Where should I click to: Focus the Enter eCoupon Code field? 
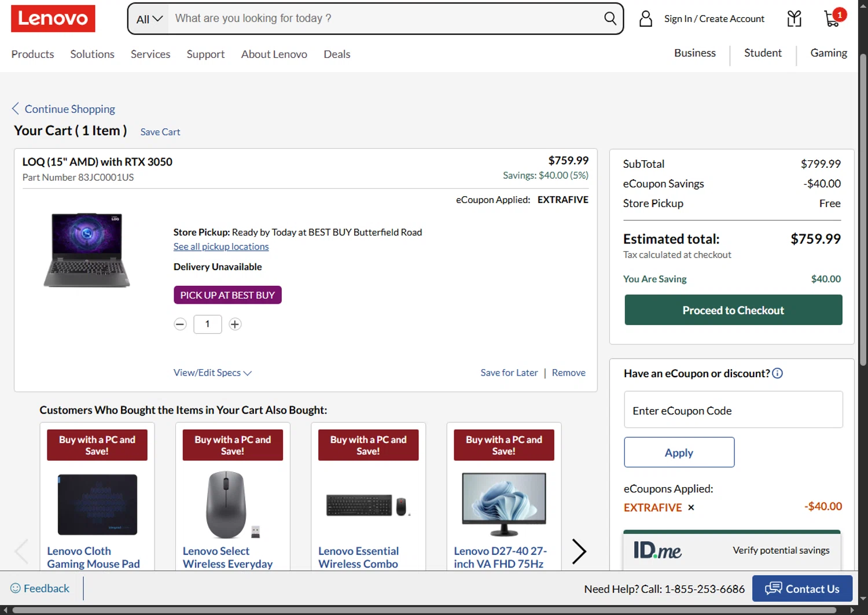tap(733, 410)
